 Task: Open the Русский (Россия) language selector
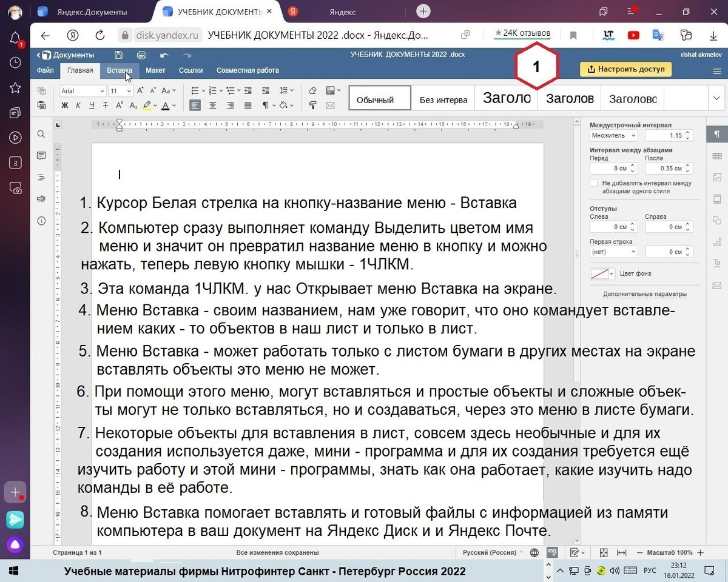coord(493,553)
